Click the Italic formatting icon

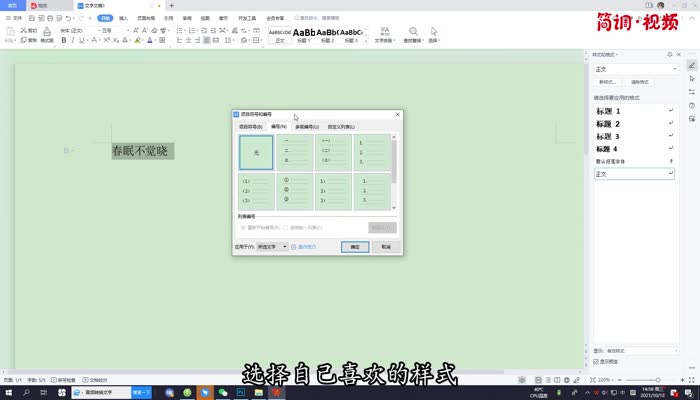point(74,41)
